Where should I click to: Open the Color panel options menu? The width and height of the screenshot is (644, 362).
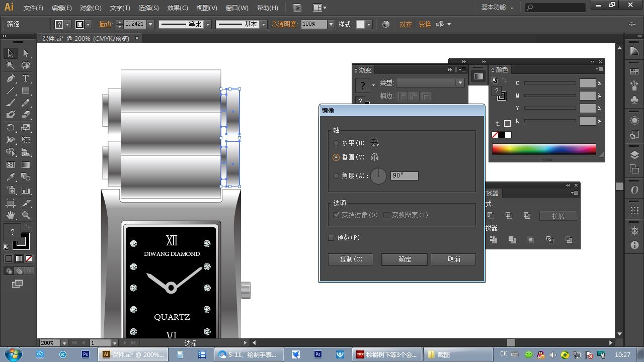click(x=599, y=69)
